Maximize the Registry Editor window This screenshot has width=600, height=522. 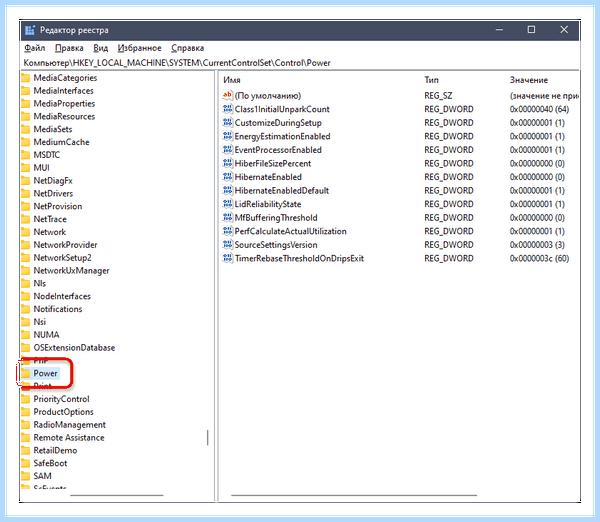[531, 29]
